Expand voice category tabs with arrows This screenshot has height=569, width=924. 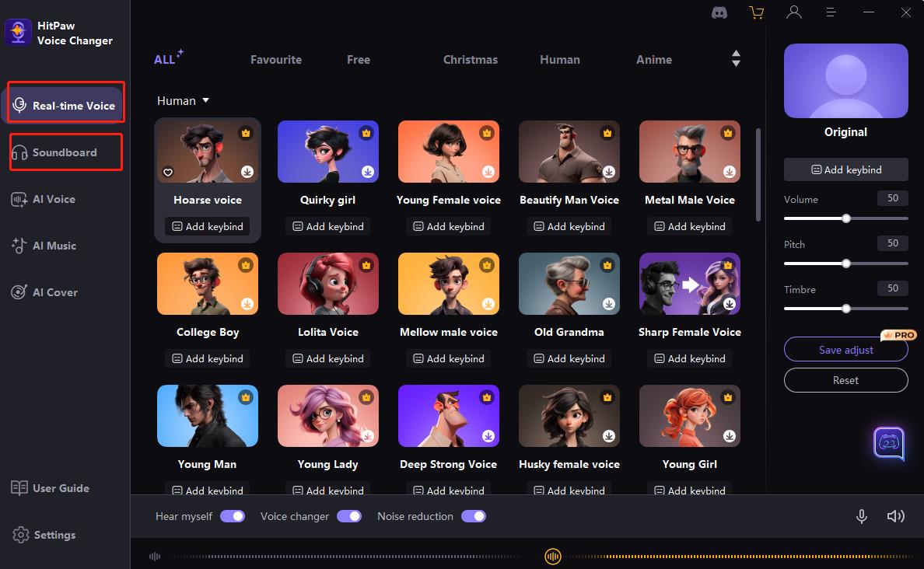[x=736, y=59]
